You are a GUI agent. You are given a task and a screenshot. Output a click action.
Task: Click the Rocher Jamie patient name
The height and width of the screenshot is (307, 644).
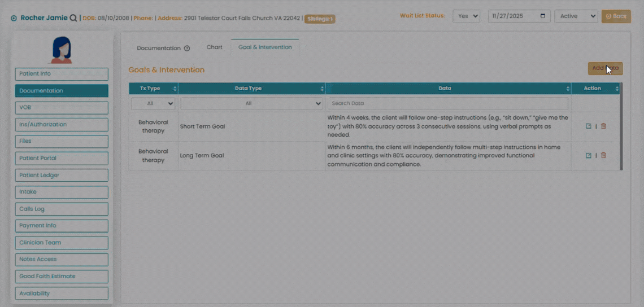click(x=44, y=17)
